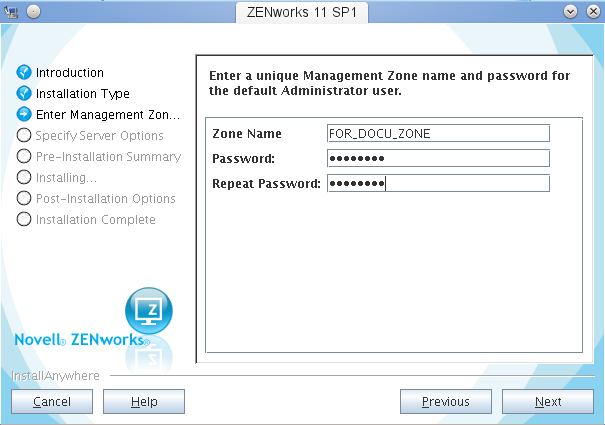Click the Installing step circle icon
Viewport: 605px width, 425px height.
click(x=24, y=177)
